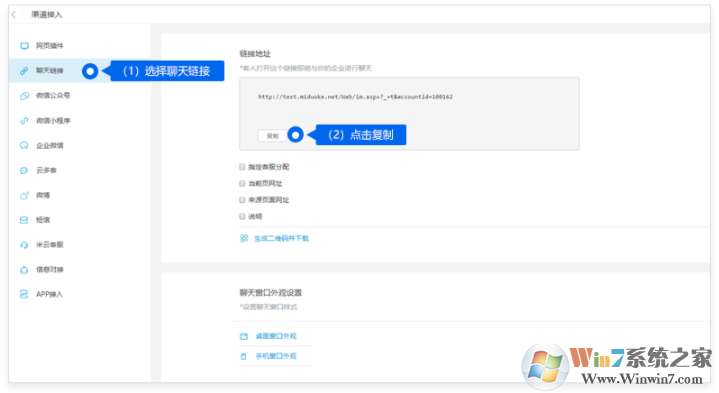Screen dimensions: 719x393
Task: Open the 网页插件 monitor icon
Action: point(24,46)
